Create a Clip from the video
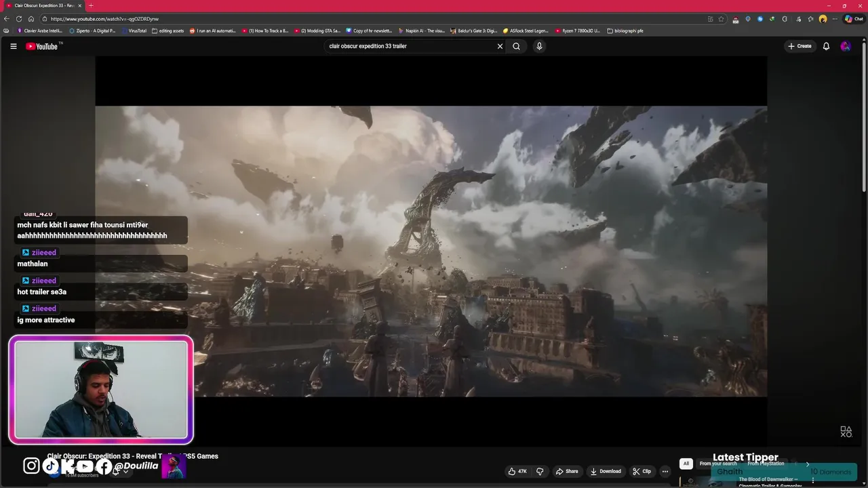This screenshot has width=868, height=488. [x=642, y=471]
